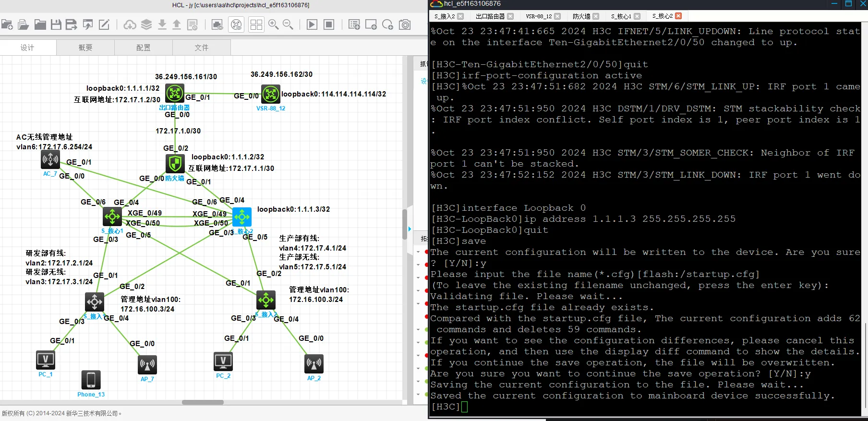Click the add ellipse shape icon
868x421 pixels.
point(388,24)
